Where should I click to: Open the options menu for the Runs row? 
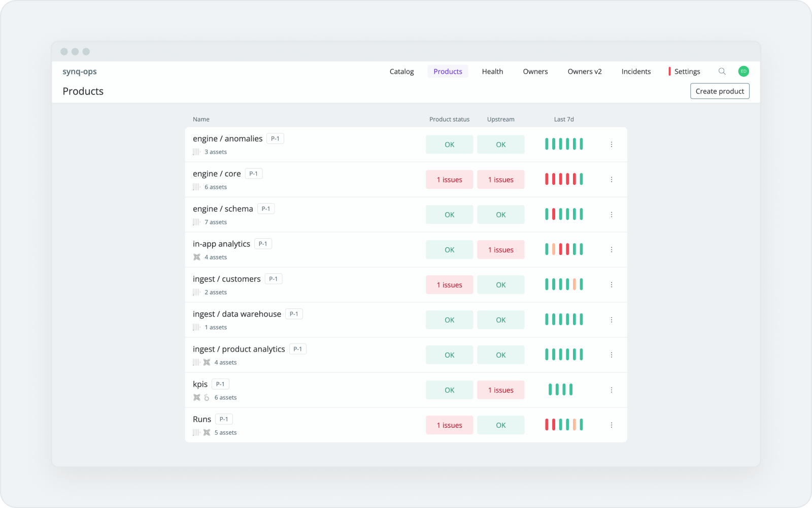(612, 425)
